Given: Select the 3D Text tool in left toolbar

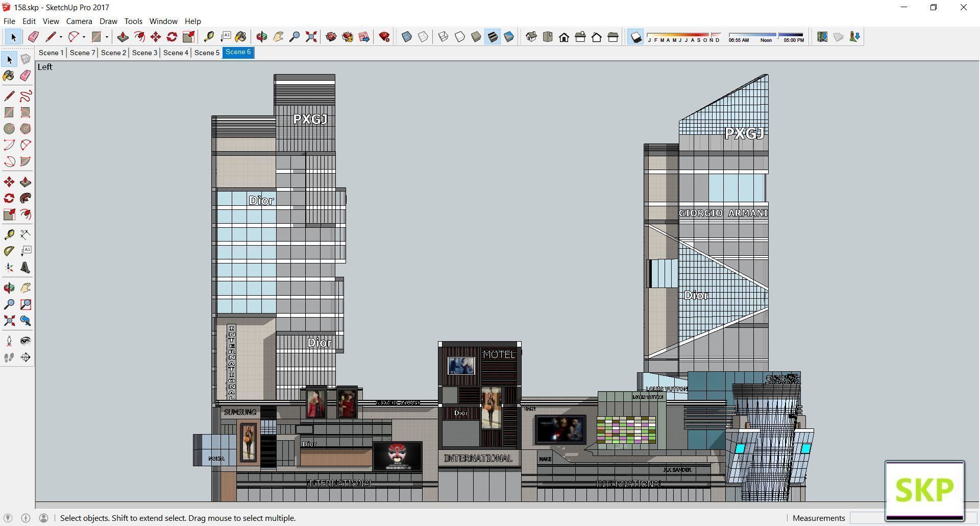Looking at the screenshot, I should click(26, 268).
